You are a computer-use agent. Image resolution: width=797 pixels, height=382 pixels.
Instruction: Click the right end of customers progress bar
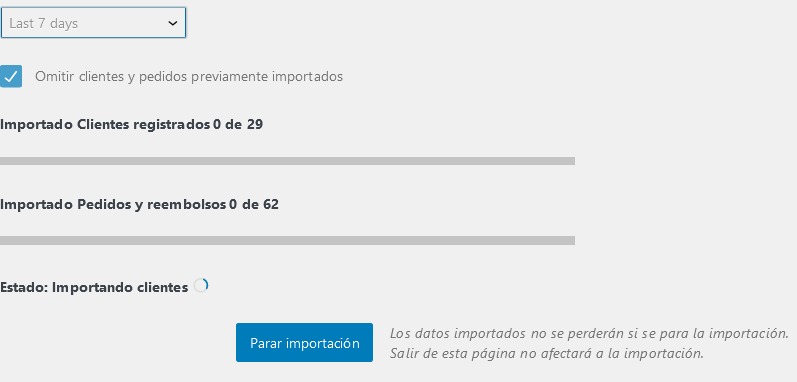570,161
